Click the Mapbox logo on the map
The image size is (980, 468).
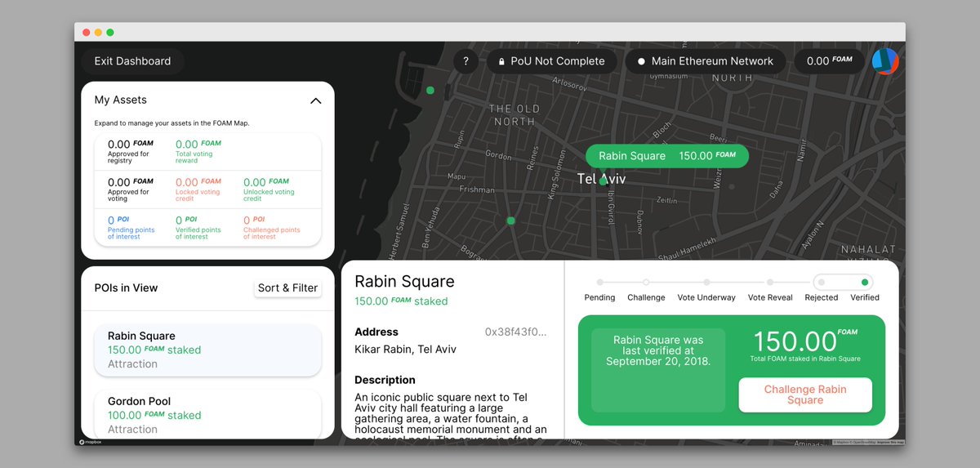click(91, 442)
